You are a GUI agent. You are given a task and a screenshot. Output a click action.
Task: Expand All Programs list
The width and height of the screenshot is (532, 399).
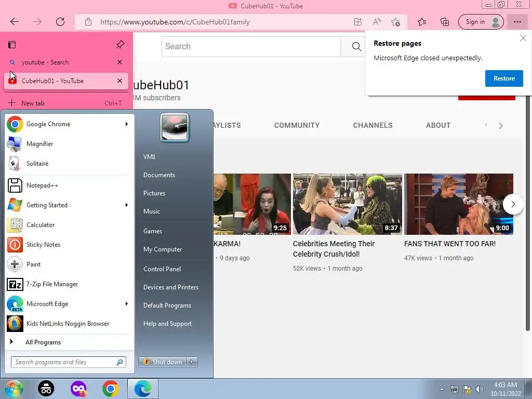[x=69, y=342]
